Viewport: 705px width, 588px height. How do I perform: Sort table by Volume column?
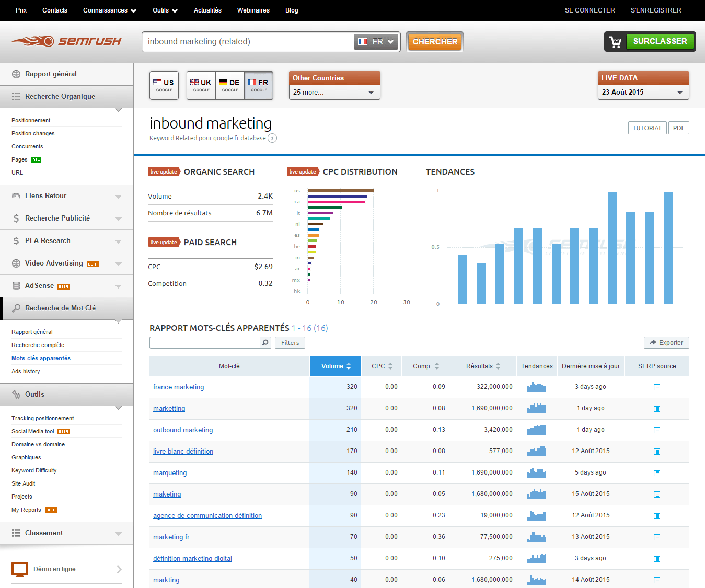pyautogui.click(x=336, y=366)
